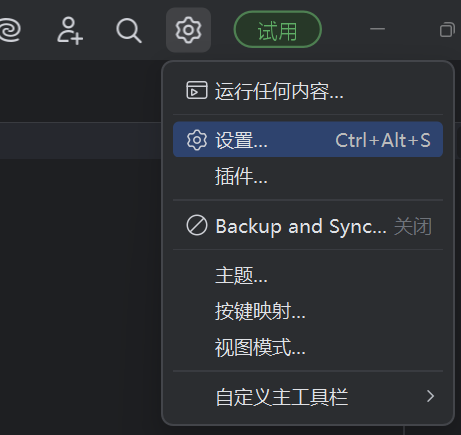Click the 关闭 status label of Backup and Sync

(x=413, y=226)
